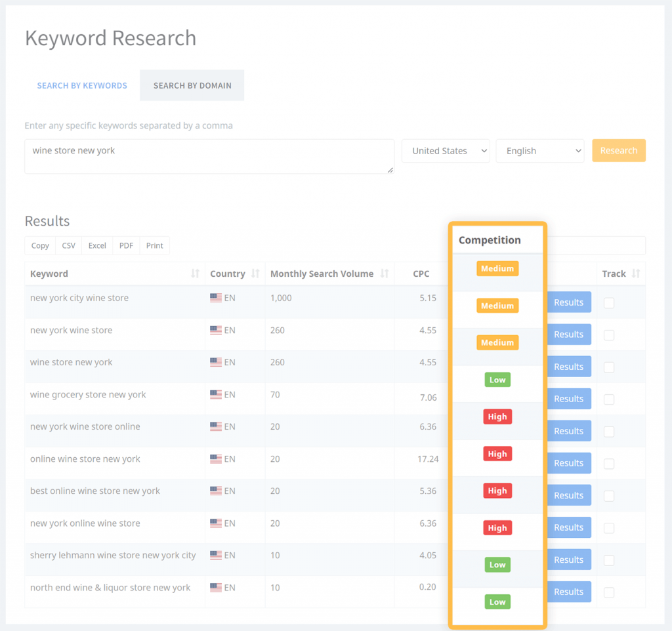Tick Track checkbox for north end wine & liquor store
672x631 pixels.
pos(609,592)
